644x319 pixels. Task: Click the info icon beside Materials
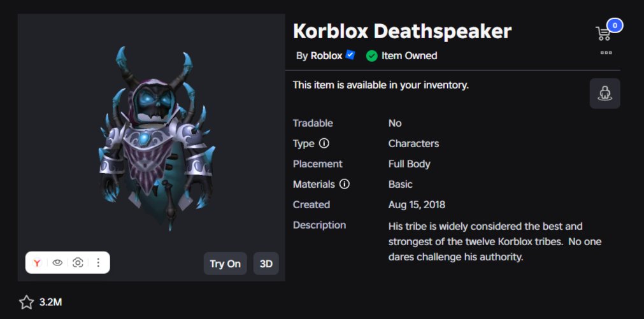345,185
